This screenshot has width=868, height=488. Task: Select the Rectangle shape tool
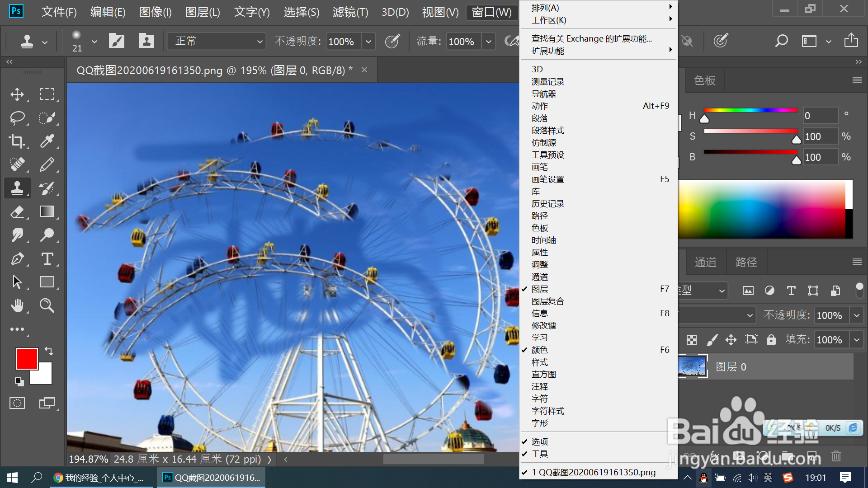click(x=47, y=282)
